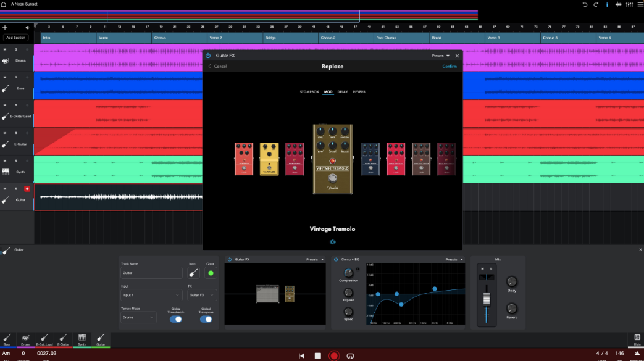This screenshot has height=361, width=644.
Task: Confirm the Vintage Tremolo replacement
Action: (x=450, y=66)
